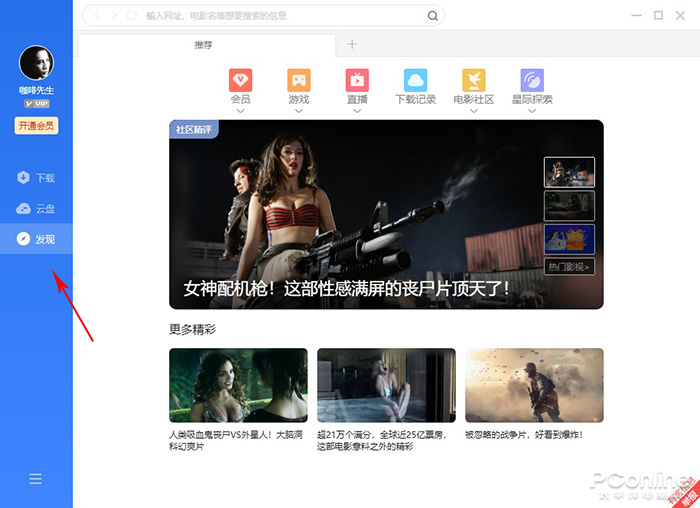Screen dimensions: 700x508
Task: Click the 热门影视> link
Action: tap(569, 266)
